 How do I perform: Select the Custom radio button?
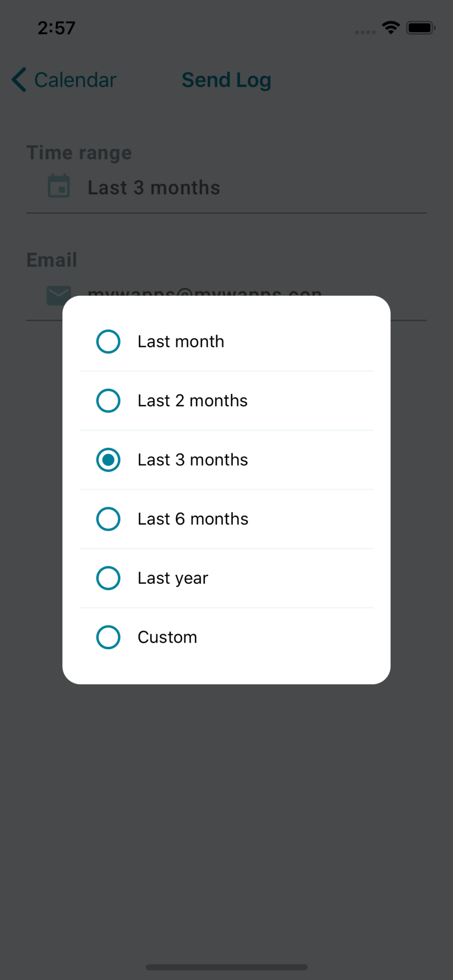point(108,637)
